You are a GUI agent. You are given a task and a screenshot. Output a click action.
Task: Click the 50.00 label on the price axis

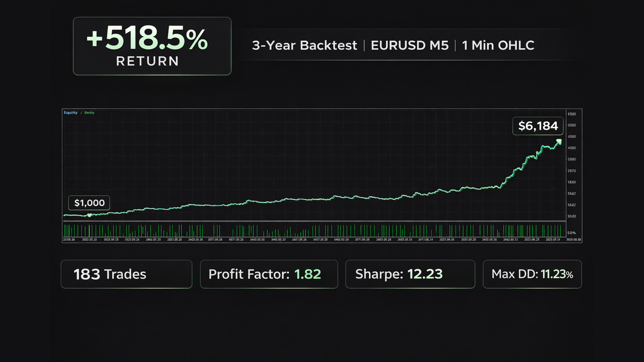click(572, 216)
